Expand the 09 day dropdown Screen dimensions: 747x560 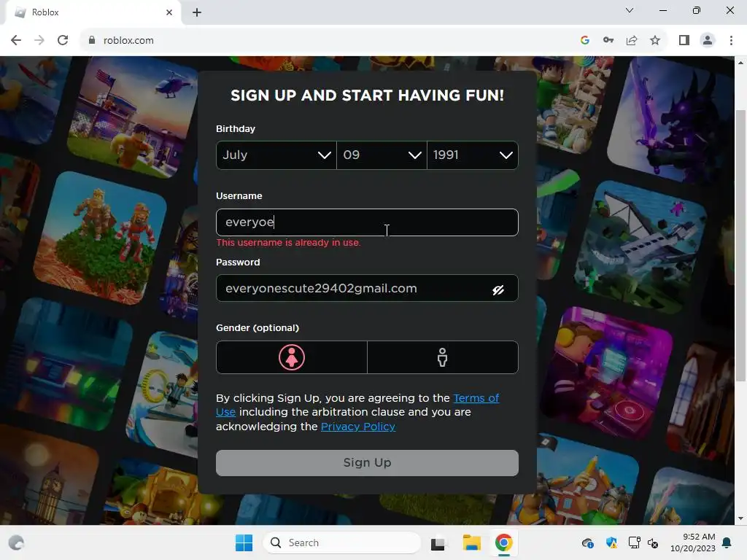(382, 155)
